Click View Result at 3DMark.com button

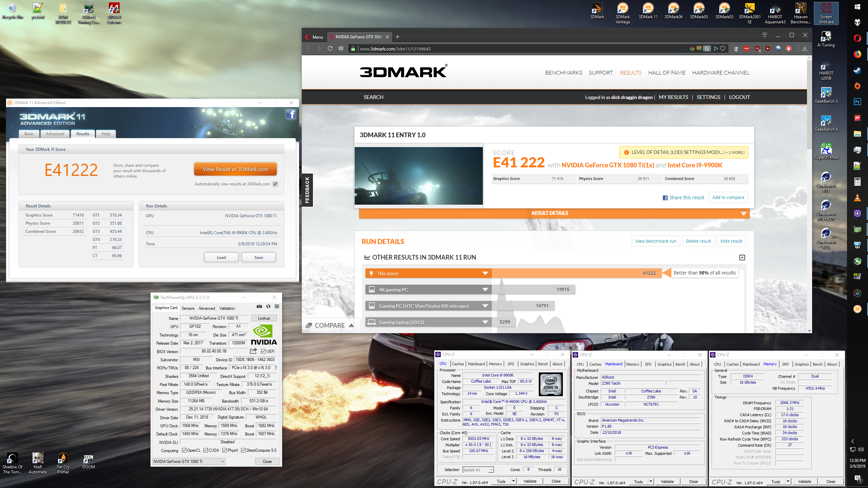click(235, 169)
